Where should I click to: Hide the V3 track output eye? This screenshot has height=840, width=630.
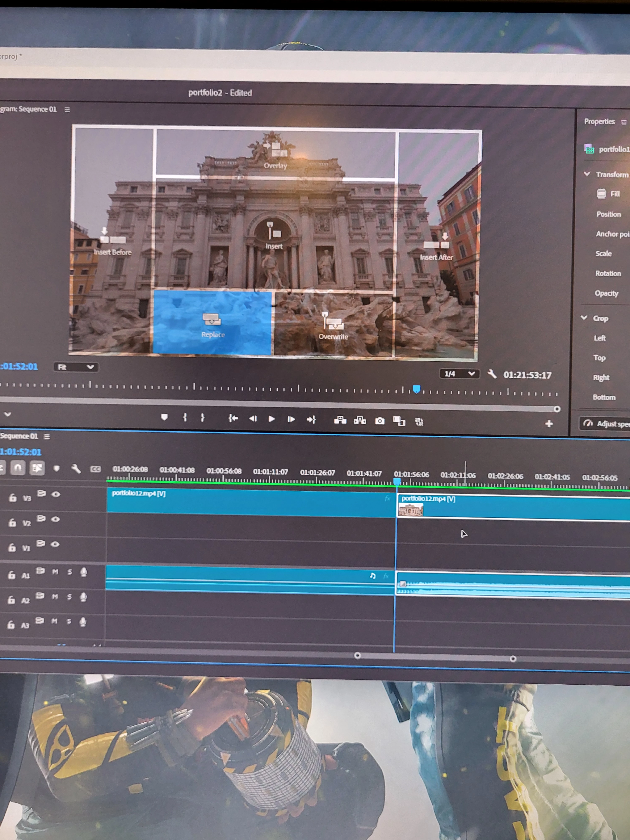tap(56, 494)
